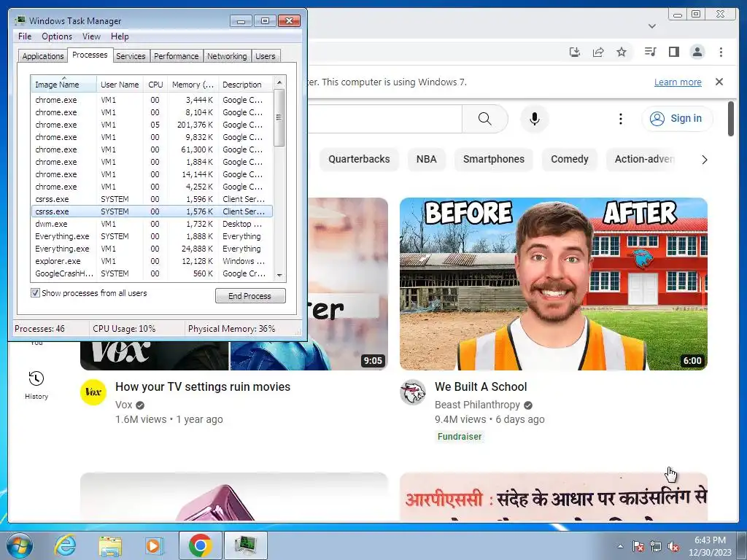
Task: Open network tray icon
Action: click(x=656, y=546)
